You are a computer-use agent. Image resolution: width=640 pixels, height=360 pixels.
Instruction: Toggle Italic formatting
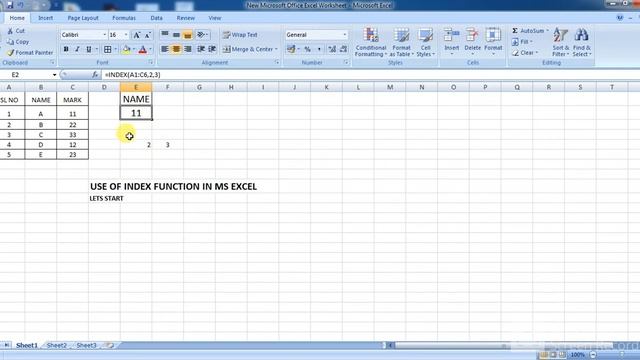tap(77, 49)
